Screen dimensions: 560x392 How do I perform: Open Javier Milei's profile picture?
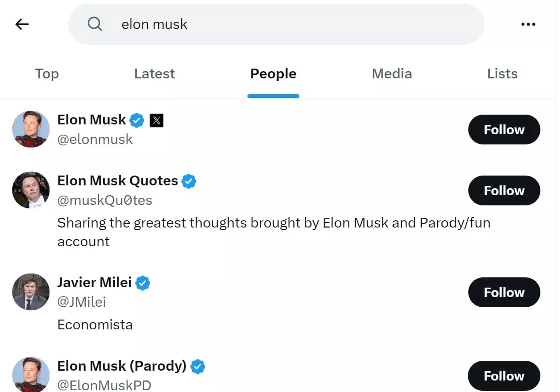30,292
